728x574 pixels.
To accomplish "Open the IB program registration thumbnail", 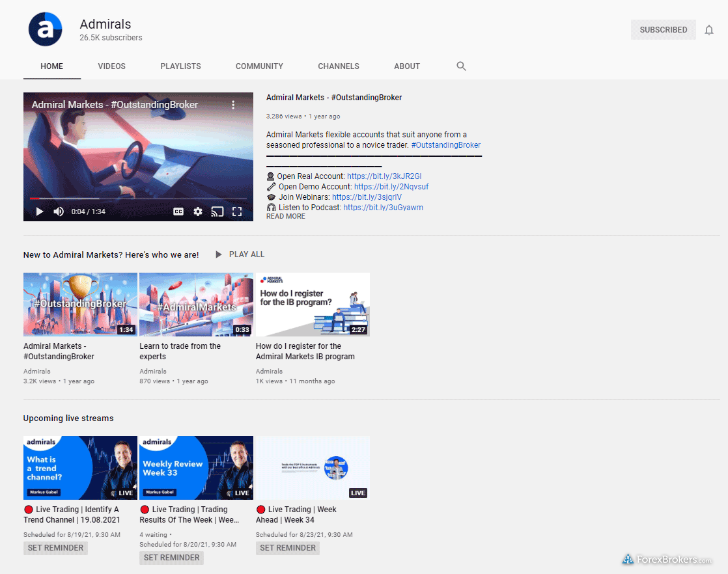I will pos(313,305).
